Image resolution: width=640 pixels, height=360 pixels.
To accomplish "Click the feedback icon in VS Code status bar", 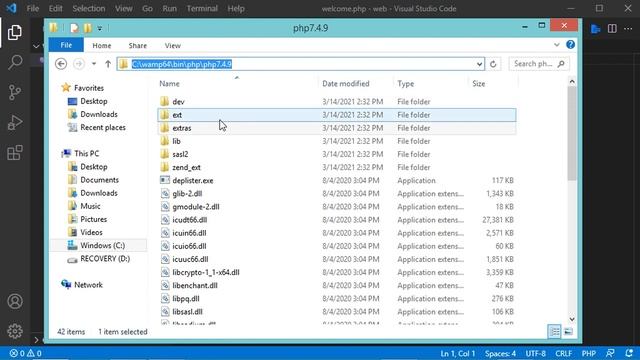I will 611,353.
